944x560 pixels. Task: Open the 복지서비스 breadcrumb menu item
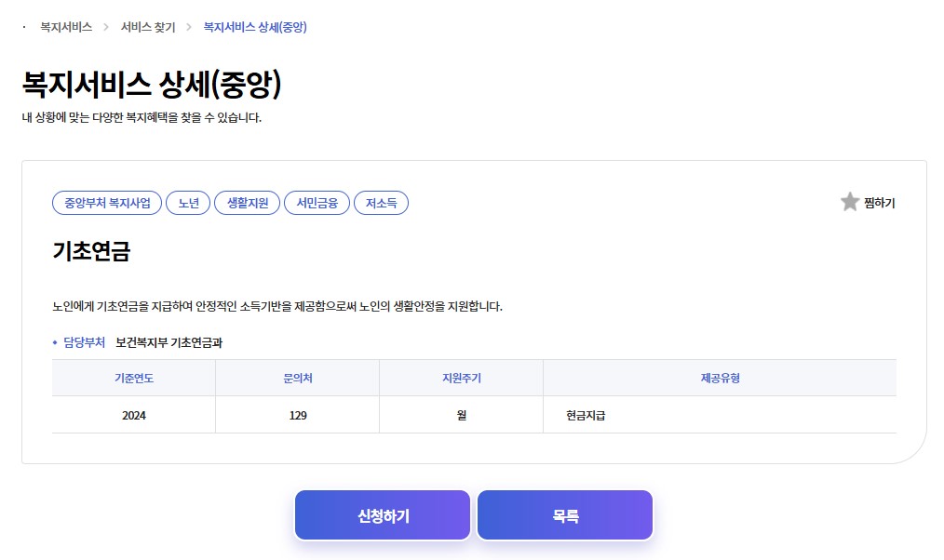(64, 28)
